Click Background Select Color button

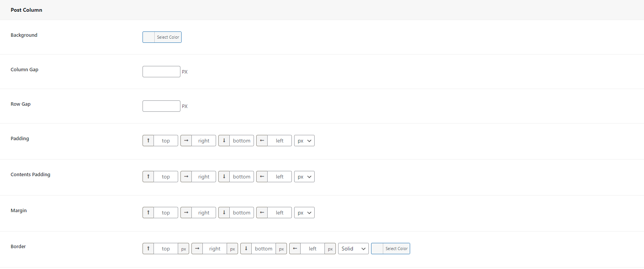tap(168, 37)
